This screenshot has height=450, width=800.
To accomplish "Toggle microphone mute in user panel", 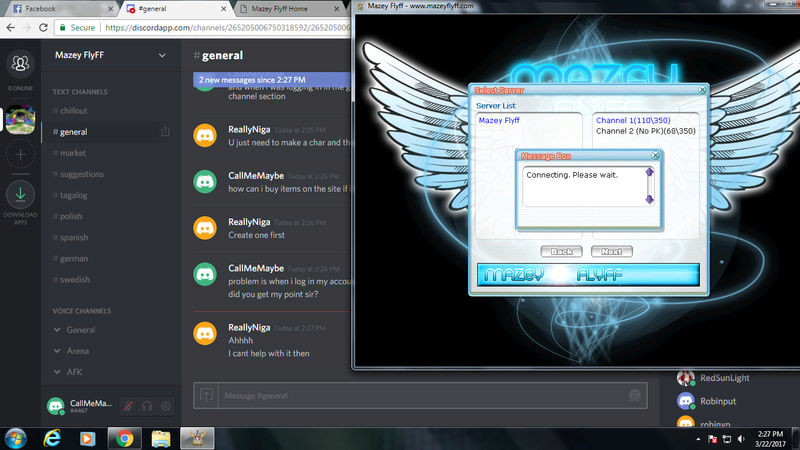I will (x=128, y=406).
